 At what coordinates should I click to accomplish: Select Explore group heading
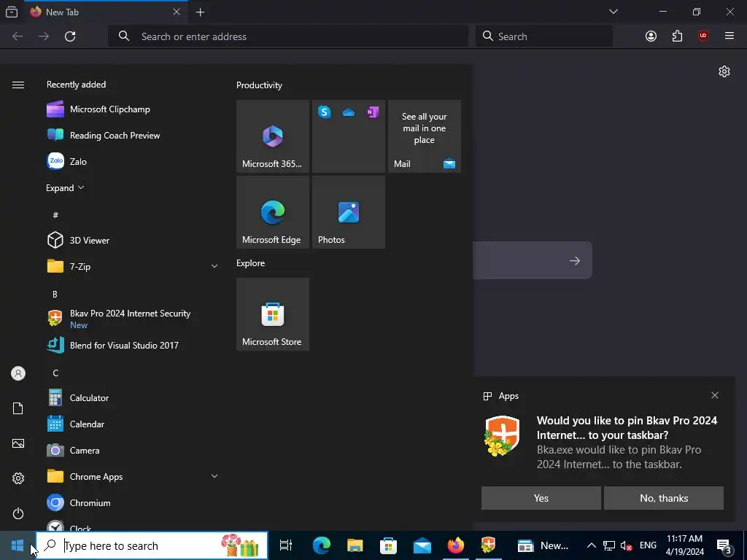point(251,262)
